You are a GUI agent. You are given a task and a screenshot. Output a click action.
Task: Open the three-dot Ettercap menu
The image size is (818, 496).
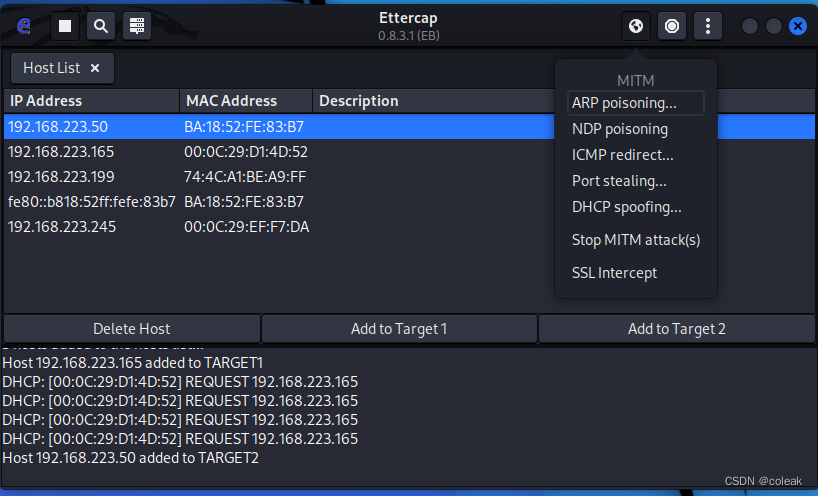(x=708, y=26)
